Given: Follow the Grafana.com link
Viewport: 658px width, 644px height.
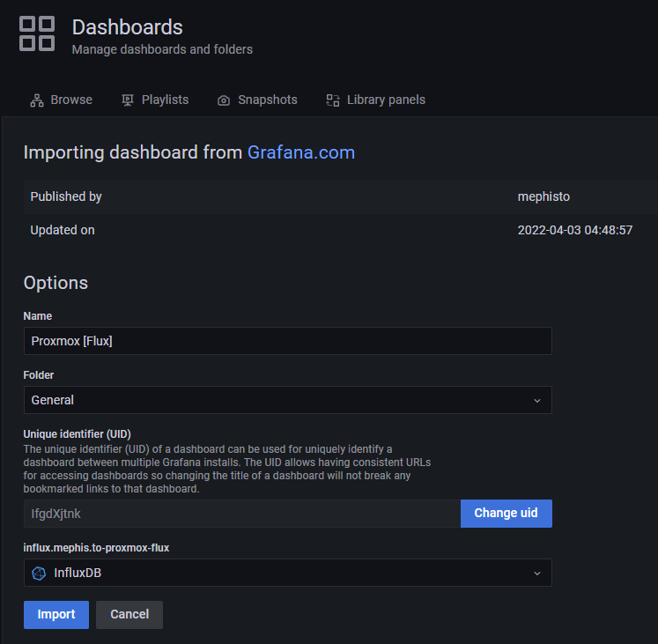Looking at the screenshot, I should [300, 152].
